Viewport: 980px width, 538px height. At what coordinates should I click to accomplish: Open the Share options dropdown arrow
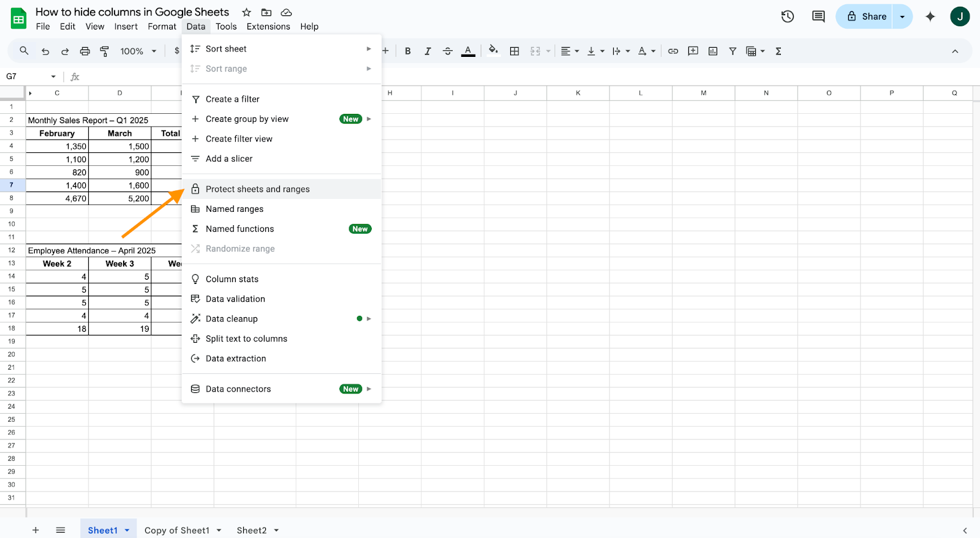(902, 17)
